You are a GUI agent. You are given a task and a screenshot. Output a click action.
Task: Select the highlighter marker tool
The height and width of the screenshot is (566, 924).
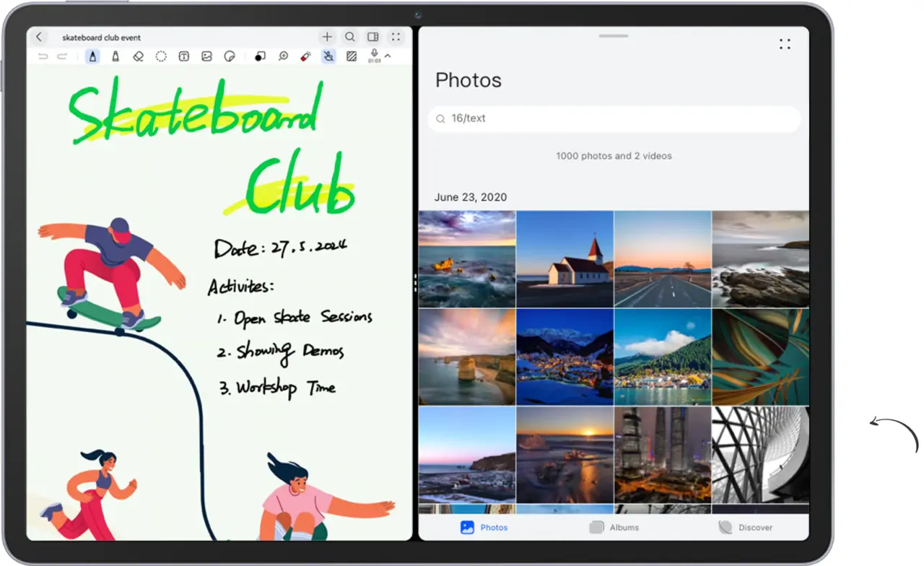point(115,56)
